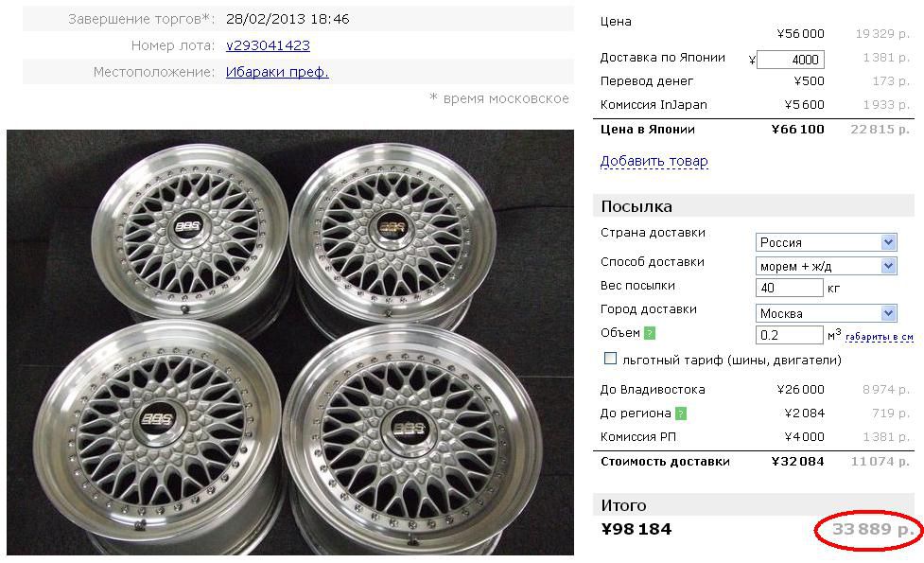The width and height of the screenshot is (924, 563).
Task: Select the Россия country combo box
Action: (x=827, y=242)
